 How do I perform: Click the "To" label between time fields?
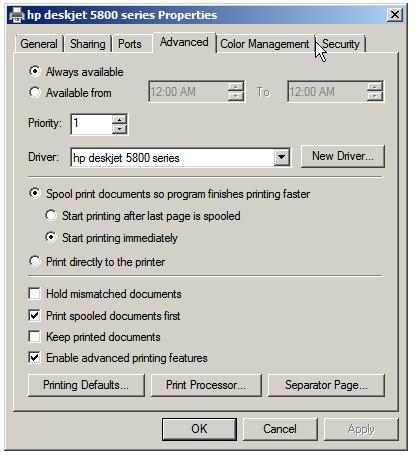click(x=263, y=92)
